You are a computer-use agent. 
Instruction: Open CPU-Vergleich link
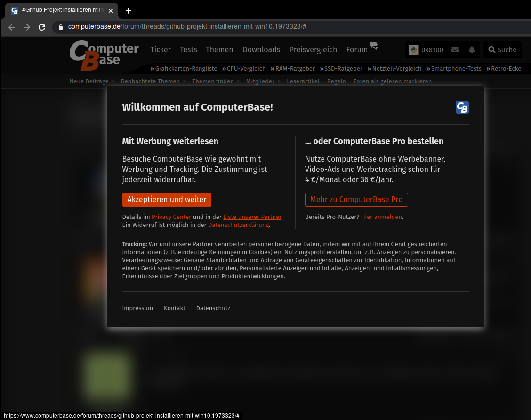pyautogui.click(x=244, y=68)
